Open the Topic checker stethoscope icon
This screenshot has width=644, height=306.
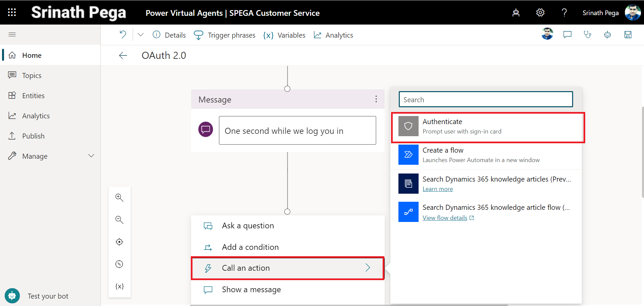pos(587,35)
